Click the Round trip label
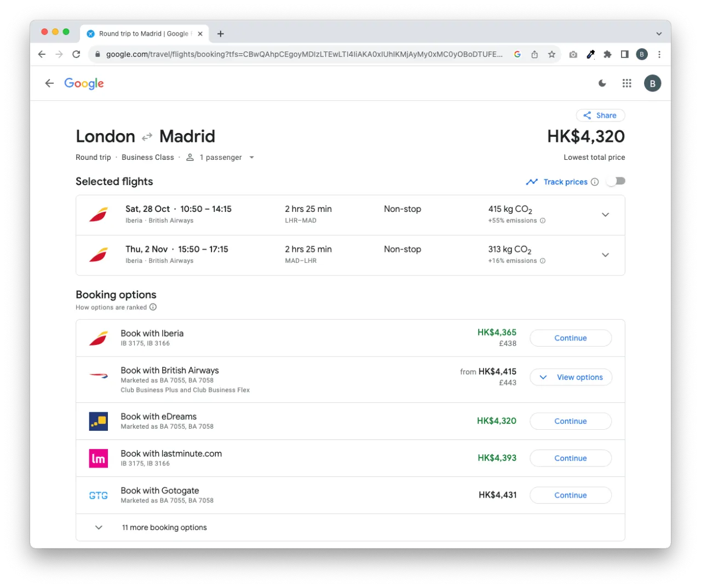 pos(93,158)
